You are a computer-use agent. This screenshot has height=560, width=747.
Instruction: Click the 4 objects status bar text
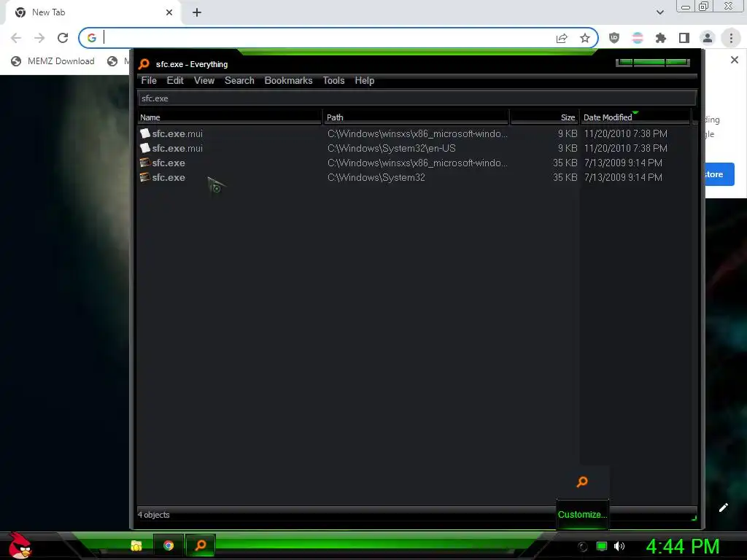153,515
